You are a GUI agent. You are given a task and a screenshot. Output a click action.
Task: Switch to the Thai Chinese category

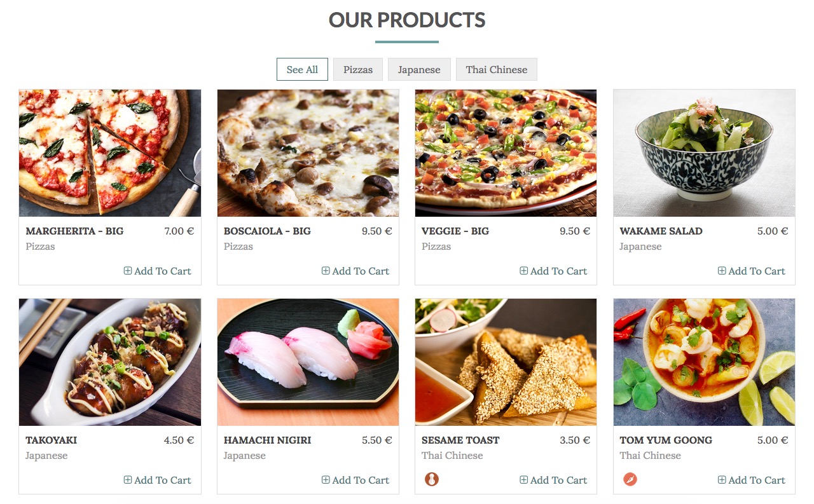pos(496,69)
